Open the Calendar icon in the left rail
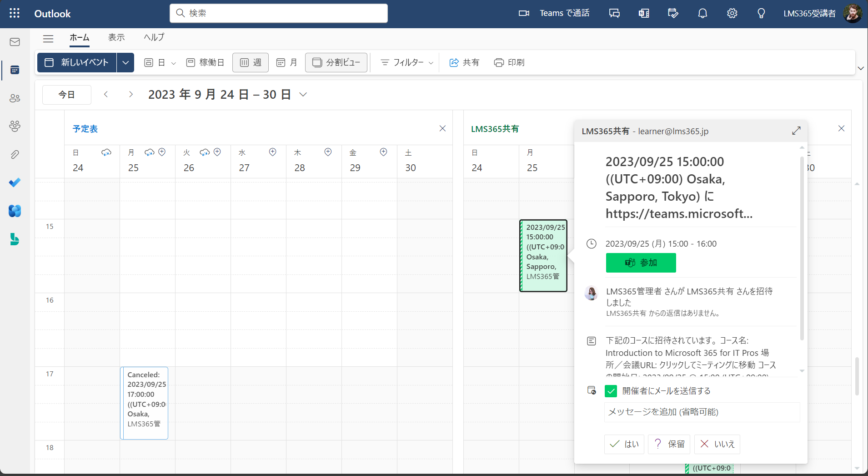 tap(15, 70)
